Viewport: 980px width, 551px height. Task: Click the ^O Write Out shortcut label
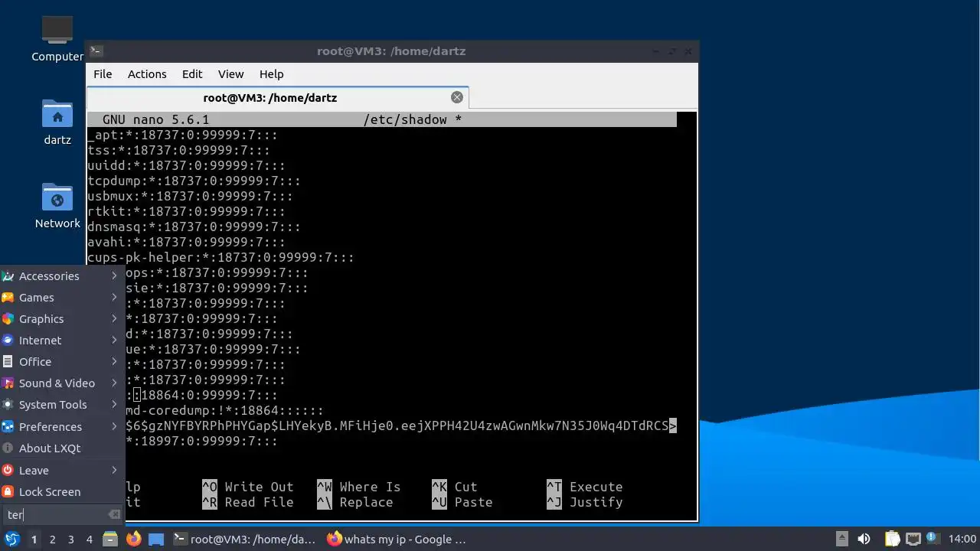click(248, 487)
